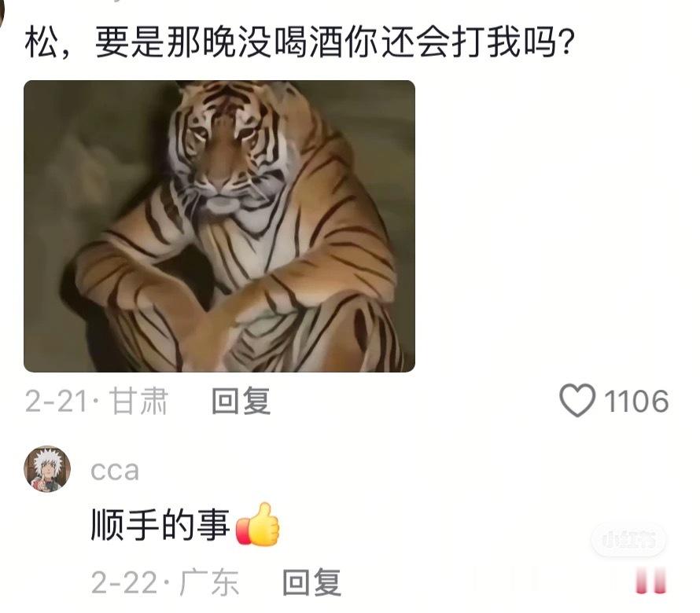Tap the 1106 like count

click(636, 401)
